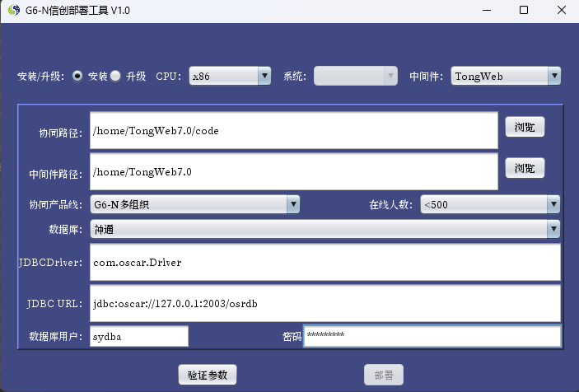Click the 密码 password field
Viewport: 579px width, 392px height.
point(432,336)
